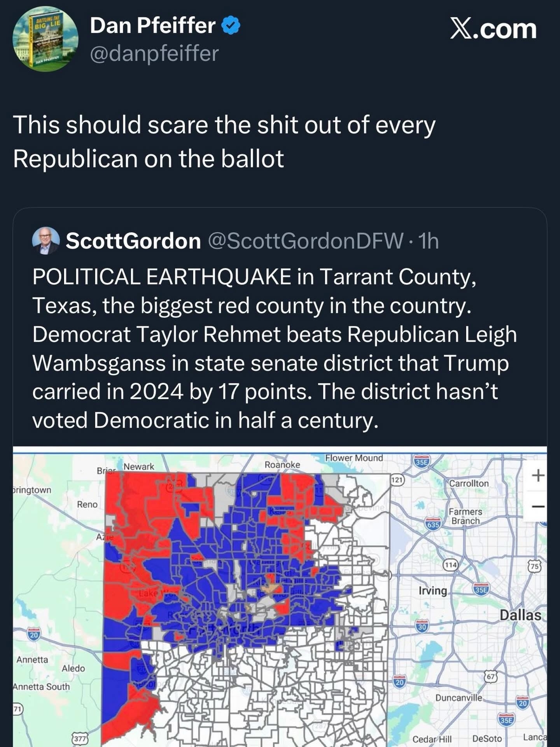Zoom out on the map
Screen dimensions: 560x747
point(538,506)
